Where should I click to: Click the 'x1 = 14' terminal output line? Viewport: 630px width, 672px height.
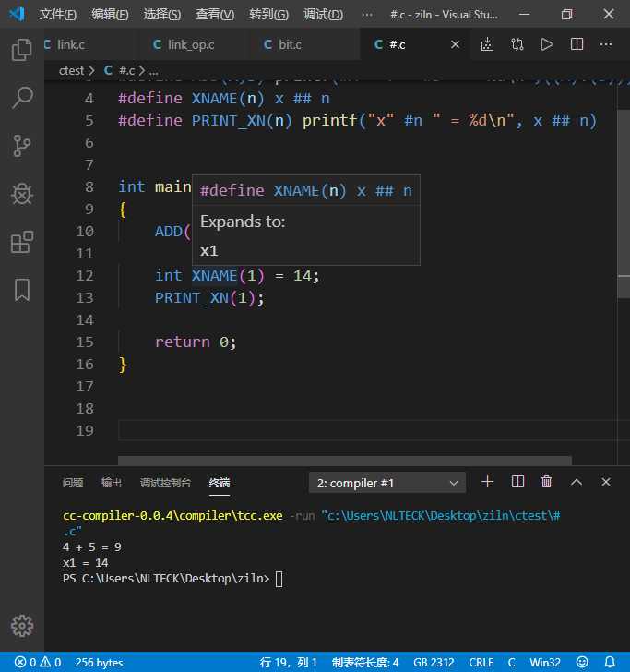click(85, 563)
